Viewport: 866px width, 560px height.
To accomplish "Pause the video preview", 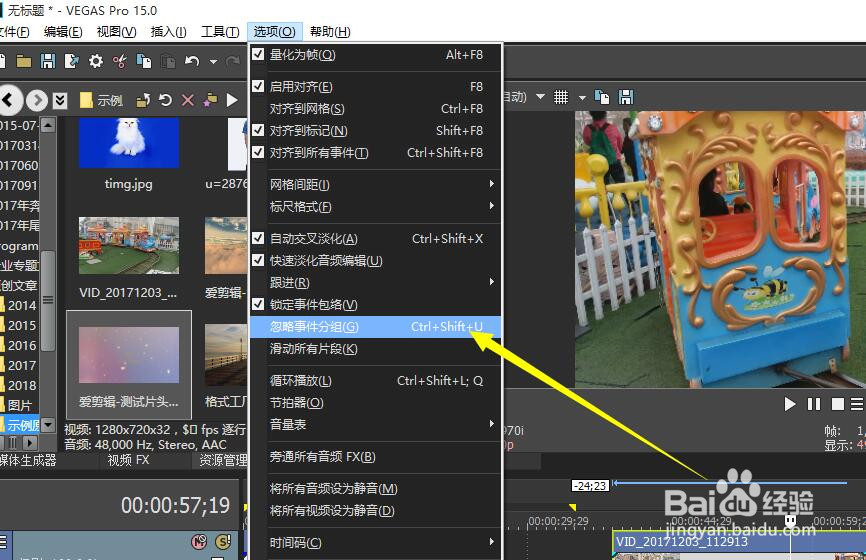I will point(814,404).
